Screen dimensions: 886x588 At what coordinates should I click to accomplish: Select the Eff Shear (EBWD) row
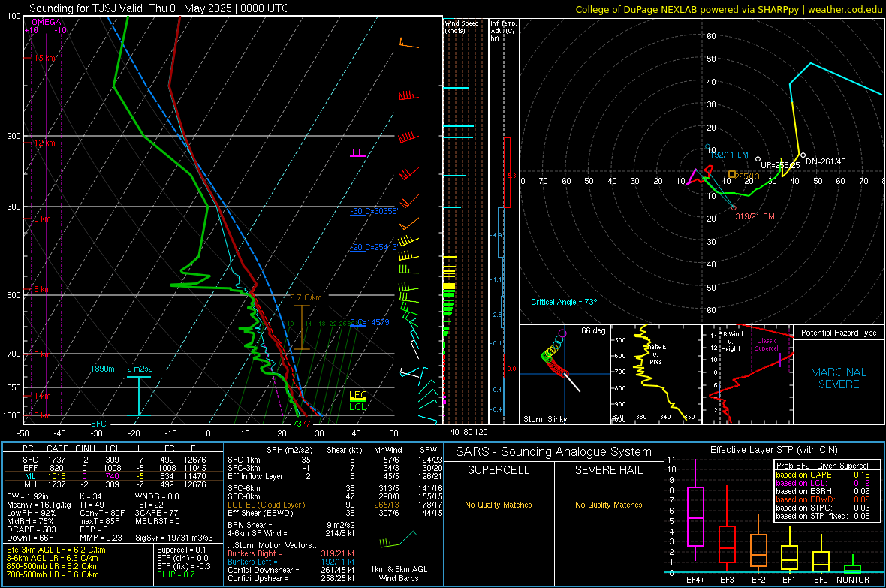pos(335,514)
